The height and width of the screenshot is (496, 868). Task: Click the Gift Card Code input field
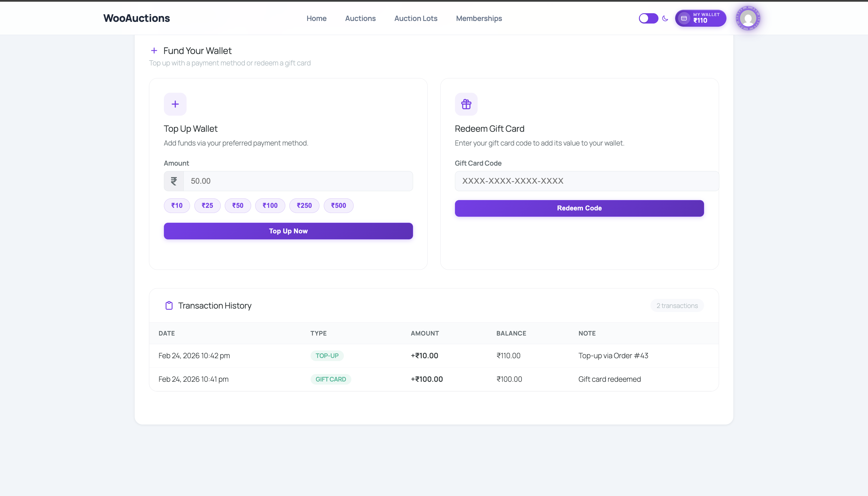click(x=586, y=181)
